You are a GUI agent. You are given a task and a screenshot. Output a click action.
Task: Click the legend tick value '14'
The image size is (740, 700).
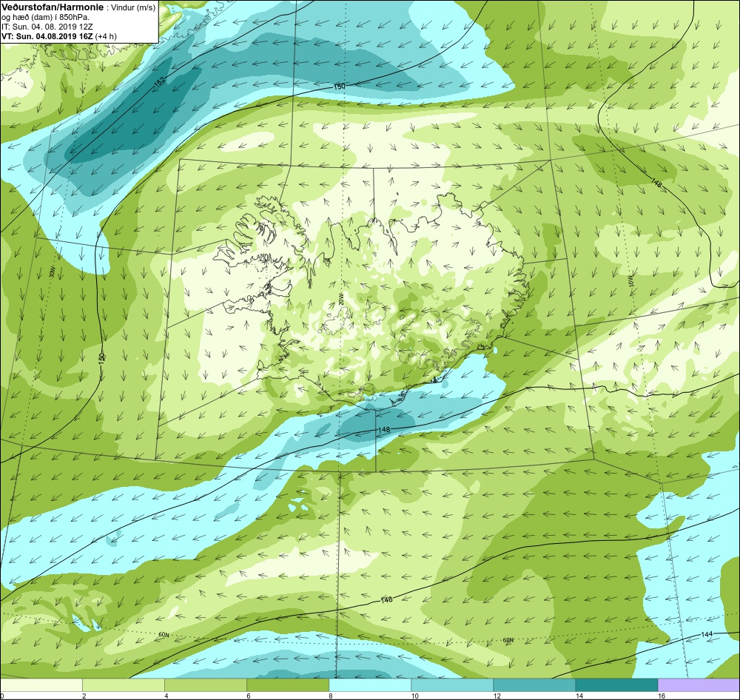[x=579, y=696]
